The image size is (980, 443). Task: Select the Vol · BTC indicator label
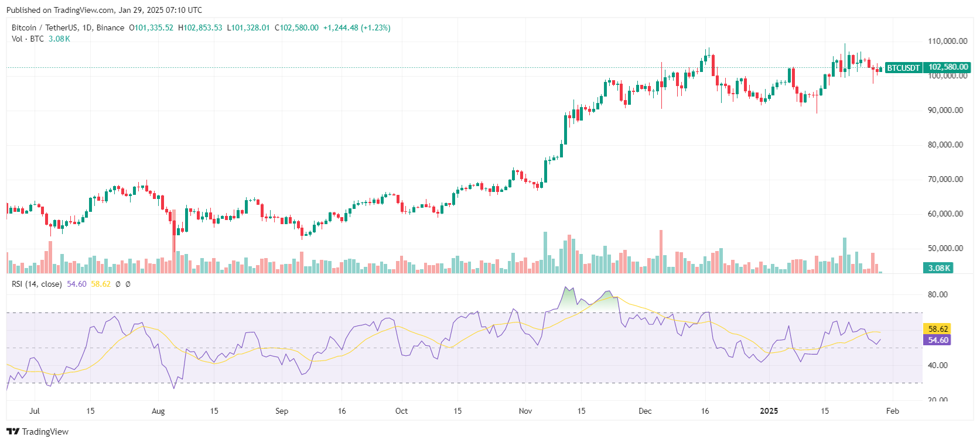[x=28, y=39]
